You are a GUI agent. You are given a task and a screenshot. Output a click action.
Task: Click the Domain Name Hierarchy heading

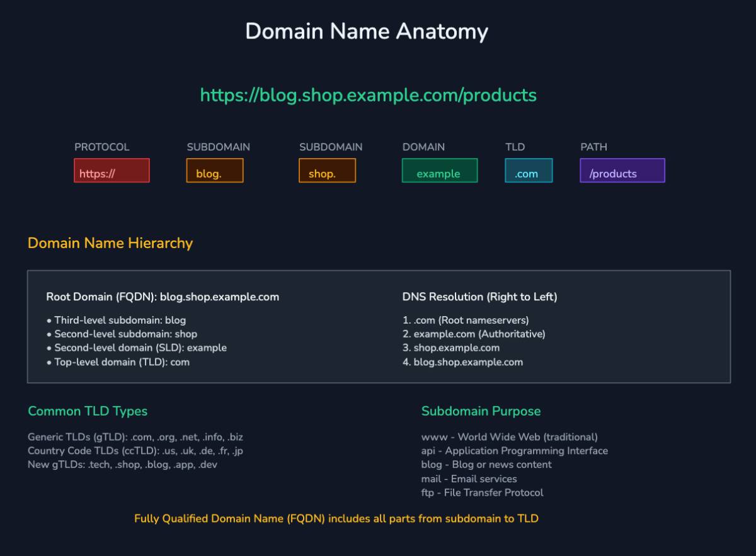pos(110,243)
